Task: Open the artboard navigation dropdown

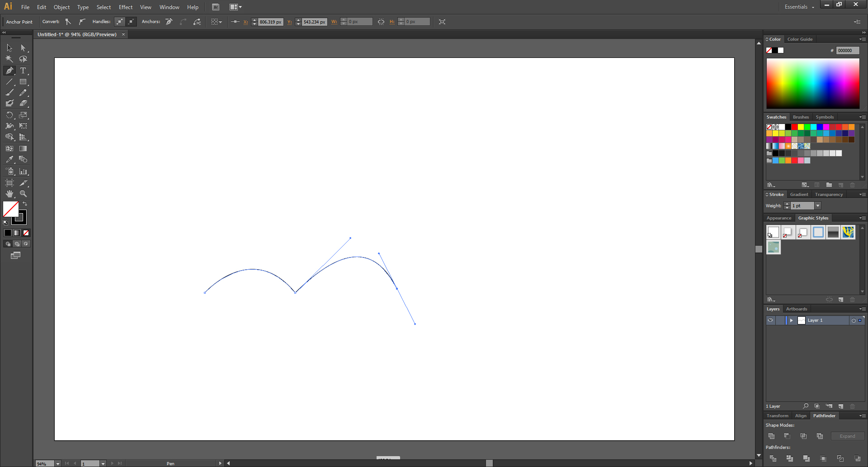Action: (x=103, y=463)
